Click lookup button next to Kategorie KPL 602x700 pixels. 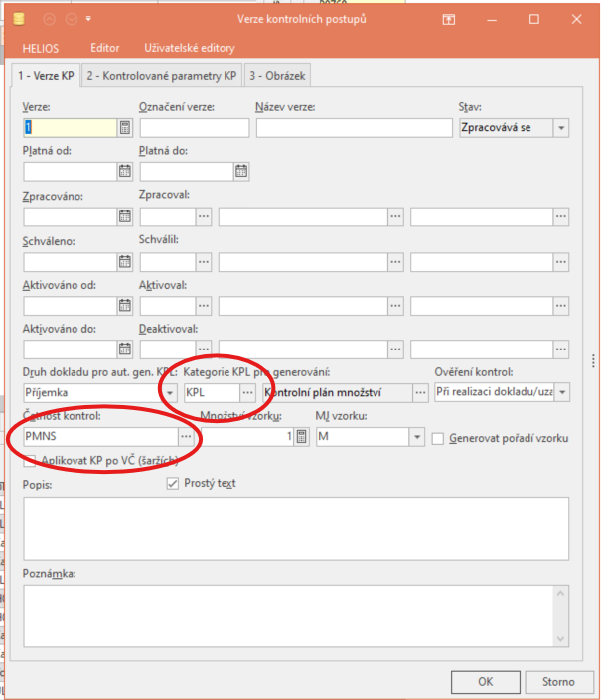pos(247,392)
